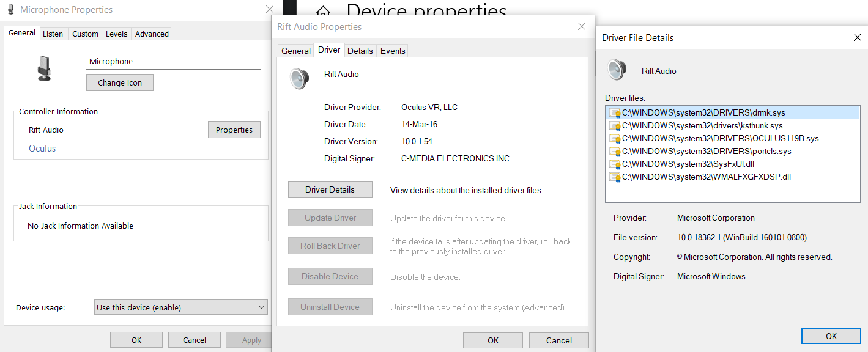Image resolution: width=868 pixels, height=352 pixels.
Task: Click the speaker icon in Driver File Details
Action: (x=617, y=70)
